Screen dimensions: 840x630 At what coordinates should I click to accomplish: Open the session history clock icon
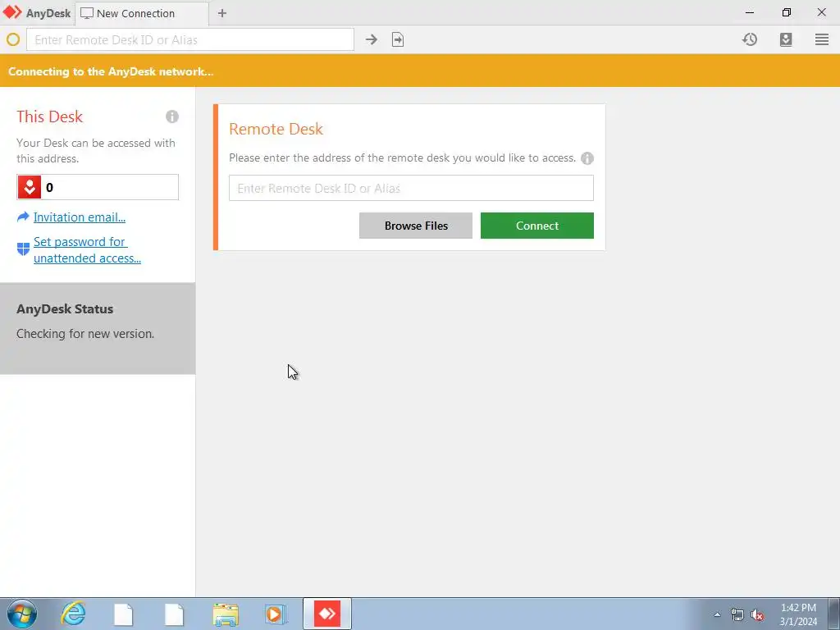[750, 39]
